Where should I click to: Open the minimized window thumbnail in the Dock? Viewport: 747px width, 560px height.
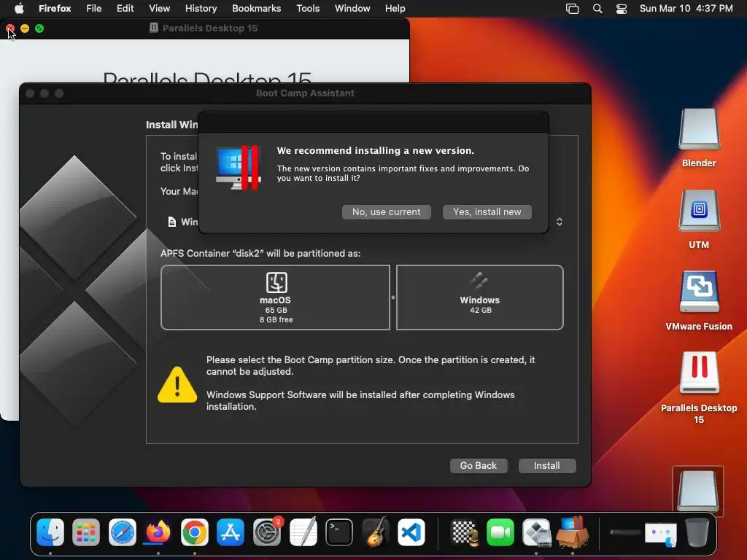pos(660,533)
